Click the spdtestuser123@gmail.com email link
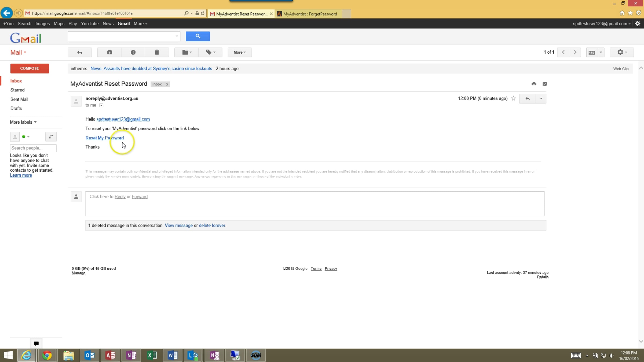Image resolution: width=644 pixels, height=362 pixels. (x=123, y=119)
